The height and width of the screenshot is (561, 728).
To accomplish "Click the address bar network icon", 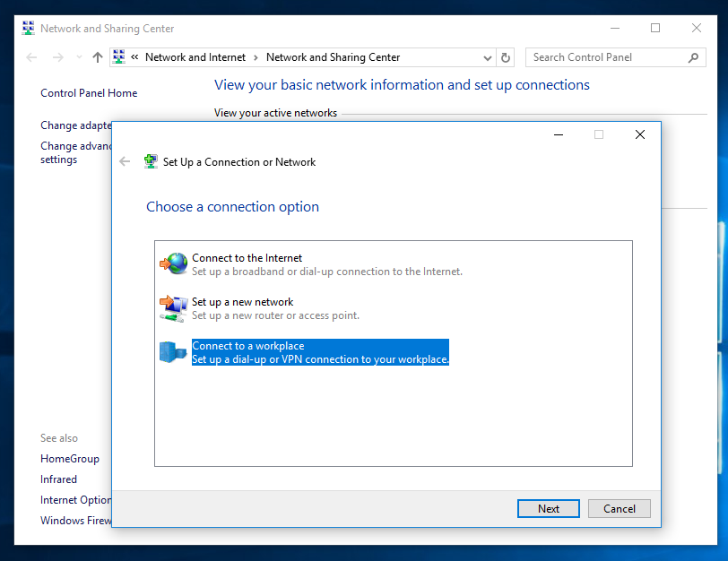I will [x=119, y=57].
